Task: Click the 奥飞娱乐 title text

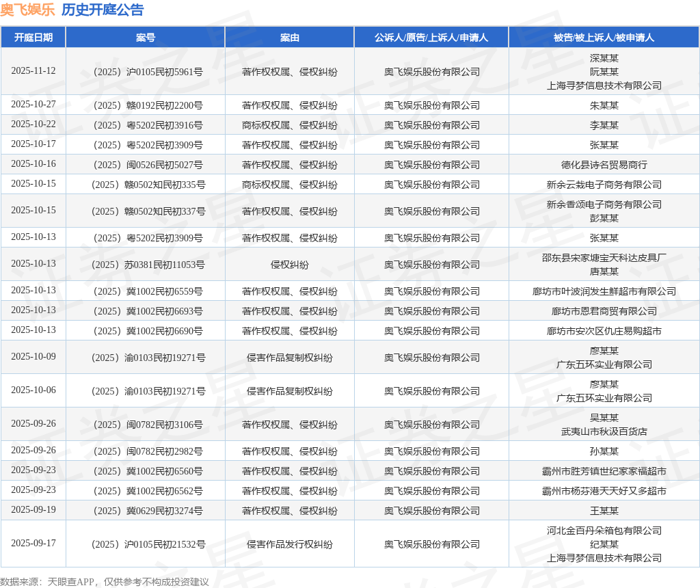Action: pyautogui.click(x=27, y=10)
